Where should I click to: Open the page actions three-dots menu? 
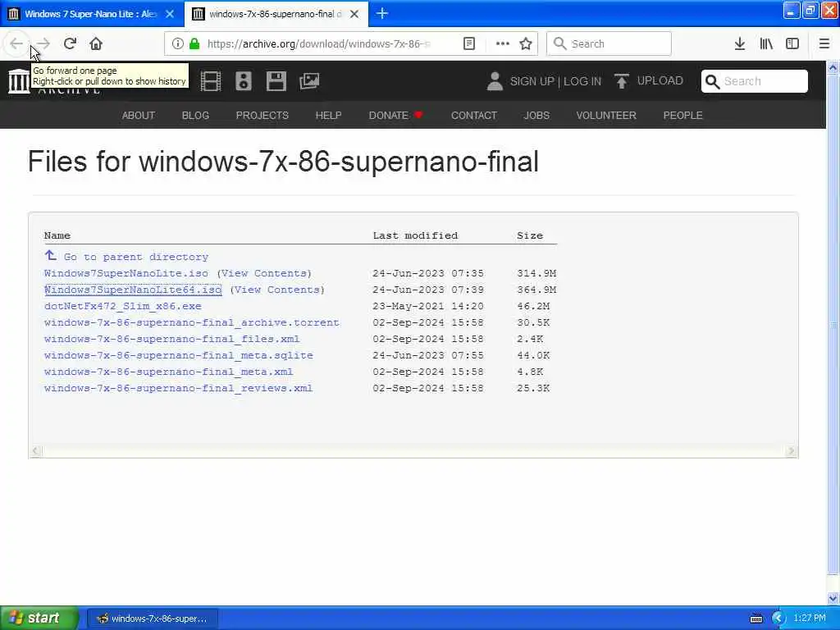tap(503, 44)
